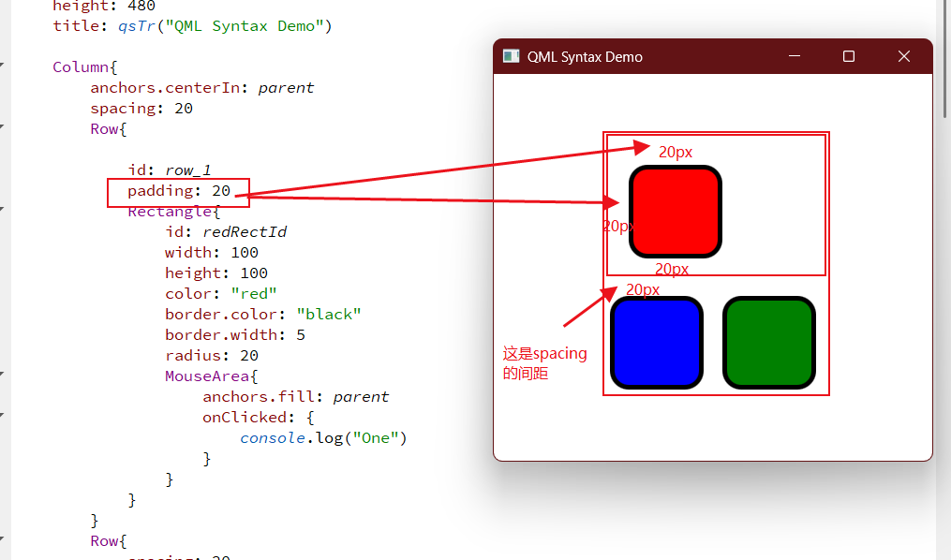The image size is (951, 560).
Task: Minimize the QML Syntax Demo window
Action: [x=795, y=56]
